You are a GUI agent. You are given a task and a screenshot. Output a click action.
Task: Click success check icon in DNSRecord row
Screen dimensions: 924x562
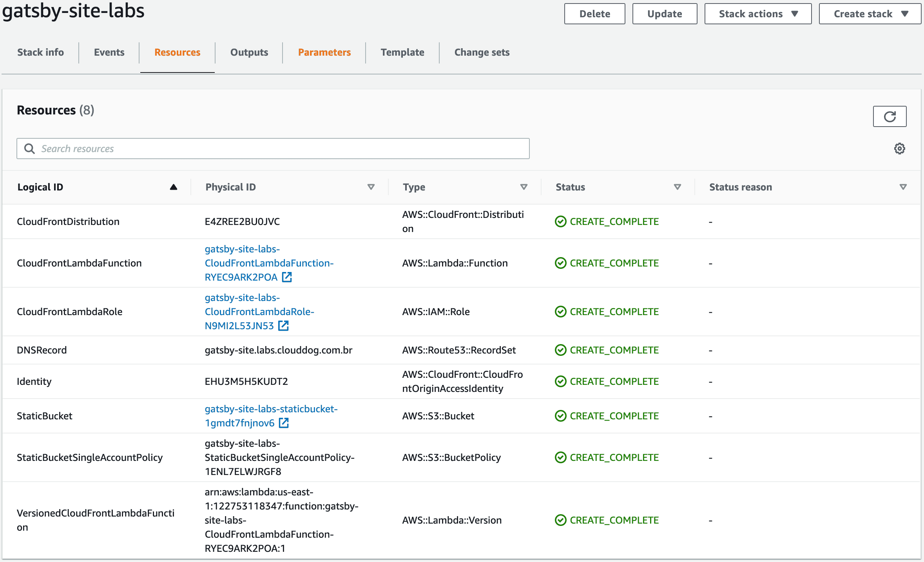(x=561, y=350)
